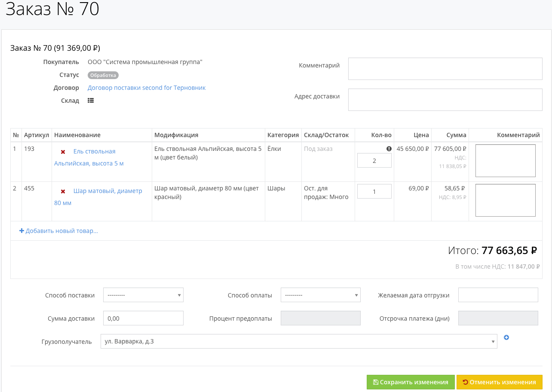The height and width of the screenshot is (392, 552).
Task: Open the Способ поставки dropdown
Action: click(x=143, y=295)
